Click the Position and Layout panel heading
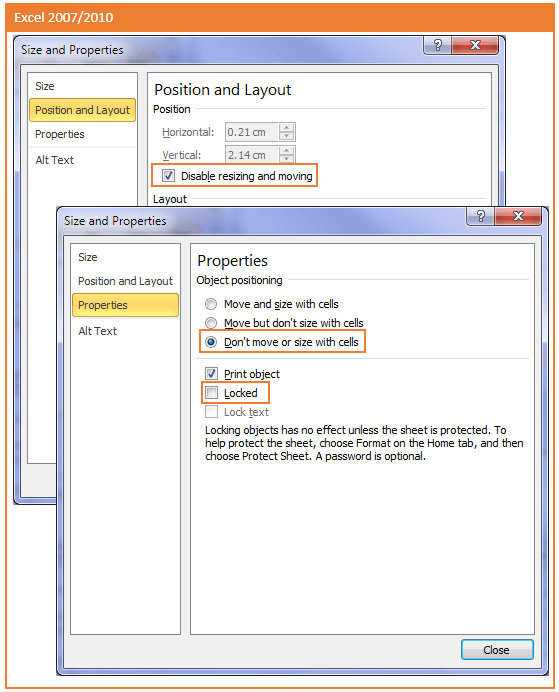The width and height of the screenshot is (559, 692). [x=222, y=90]
